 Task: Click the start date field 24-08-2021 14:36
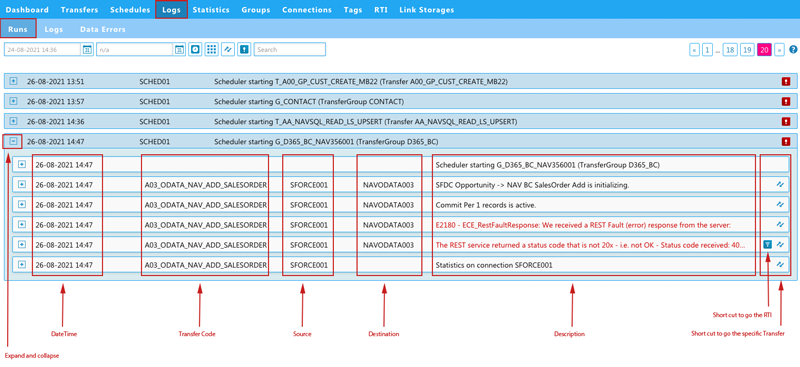click(x=43, y=50)
